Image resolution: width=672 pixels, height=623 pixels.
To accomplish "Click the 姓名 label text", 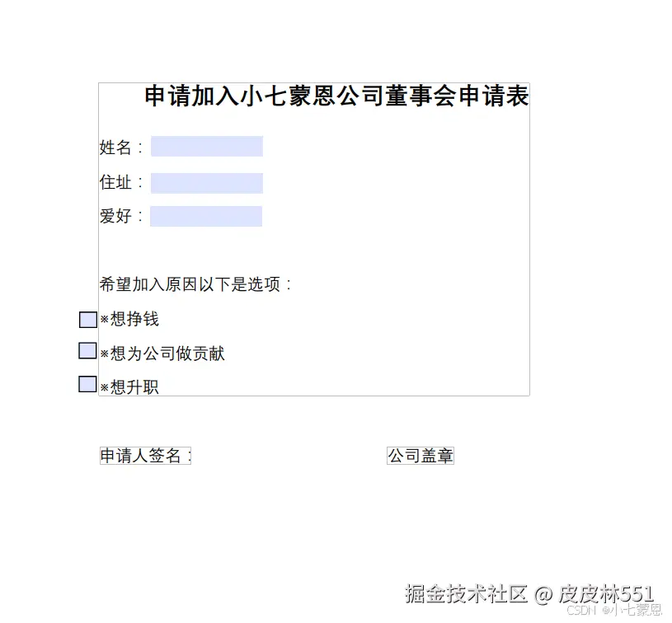I will (x=115, y=148).
